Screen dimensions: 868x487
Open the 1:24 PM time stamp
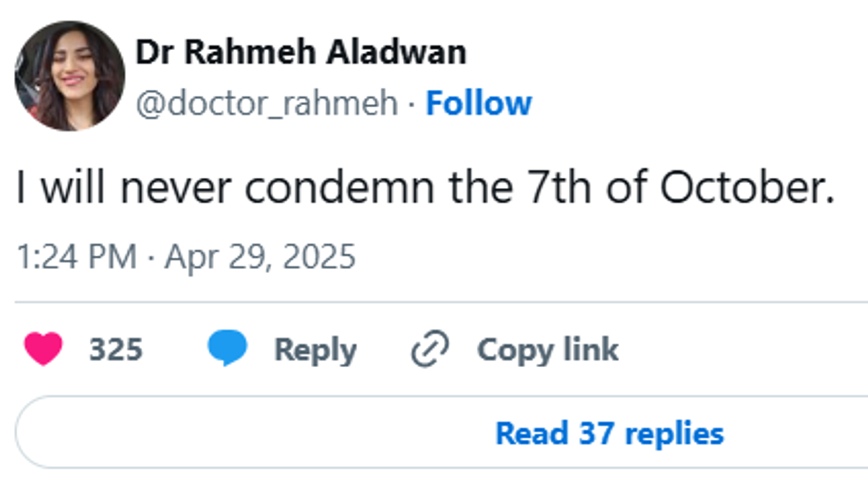tap(76, 257)
